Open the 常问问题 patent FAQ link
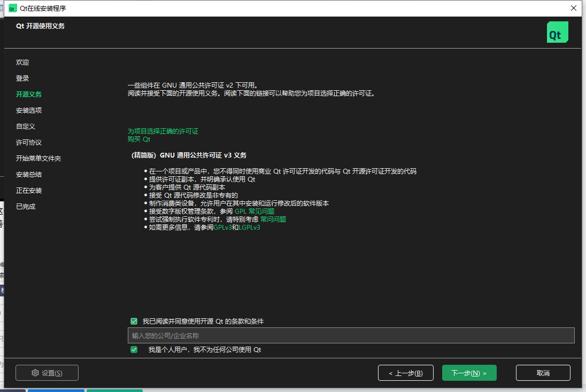The width and height of the screenshot is (586, 392). (x=273, y=219)
